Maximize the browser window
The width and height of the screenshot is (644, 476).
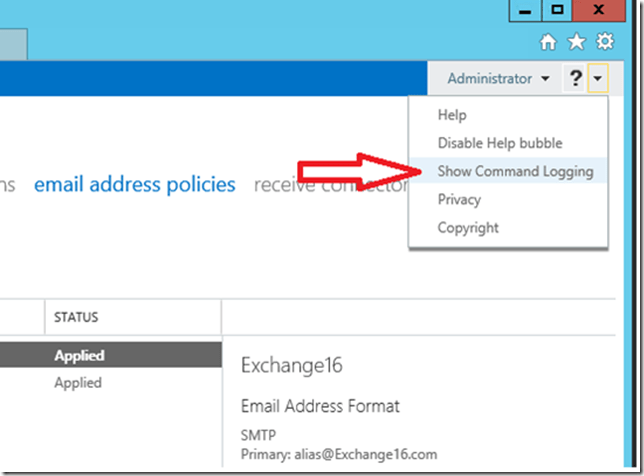pyautogui.click(x=558, y=10)
